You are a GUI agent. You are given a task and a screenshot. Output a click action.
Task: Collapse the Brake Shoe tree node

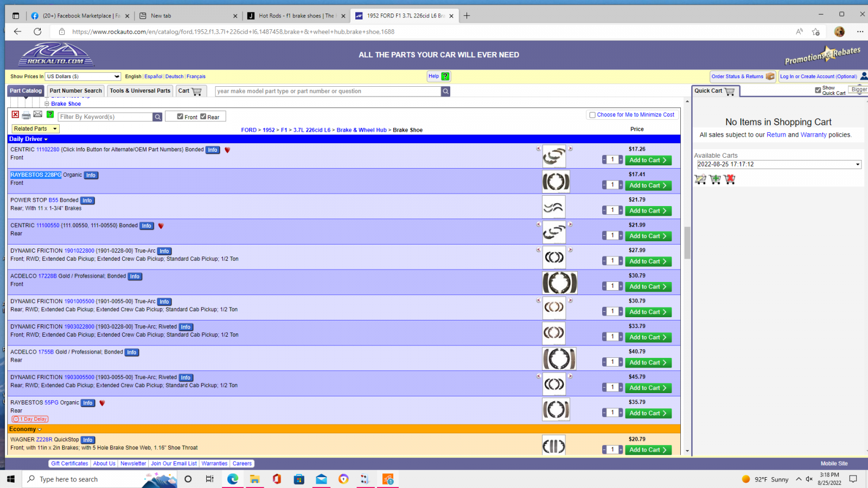point(47,104)
